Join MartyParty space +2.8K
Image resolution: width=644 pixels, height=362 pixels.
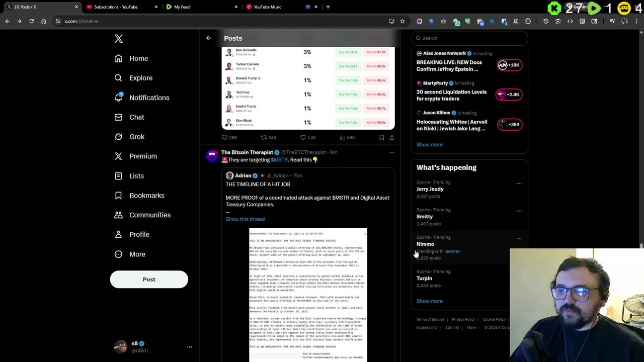point(509,95)
